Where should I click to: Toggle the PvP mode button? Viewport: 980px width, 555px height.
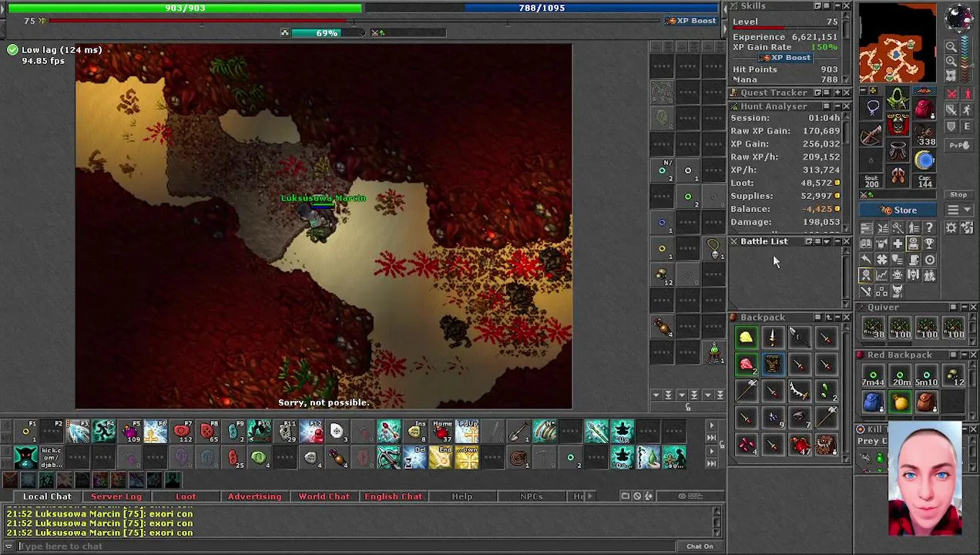[958, 145]
